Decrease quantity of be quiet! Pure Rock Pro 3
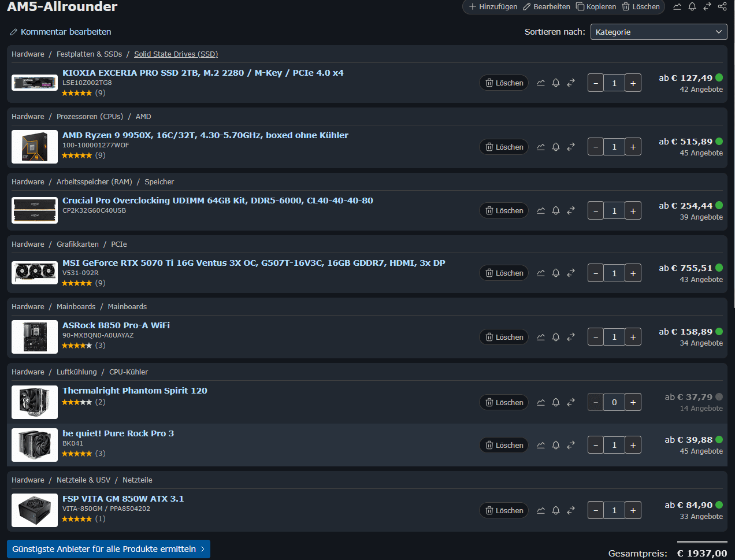This screenshot has height=560, width=735. pos(596,445)
